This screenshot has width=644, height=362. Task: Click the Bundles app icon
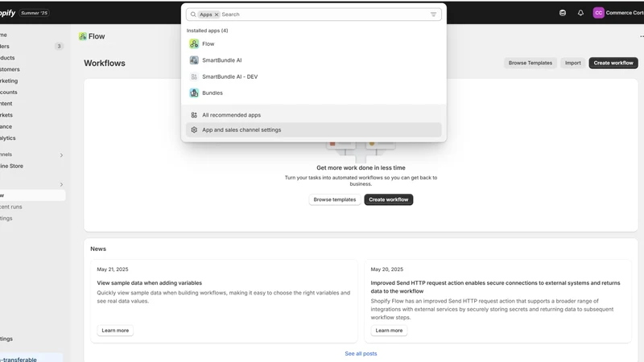point(194,93)
